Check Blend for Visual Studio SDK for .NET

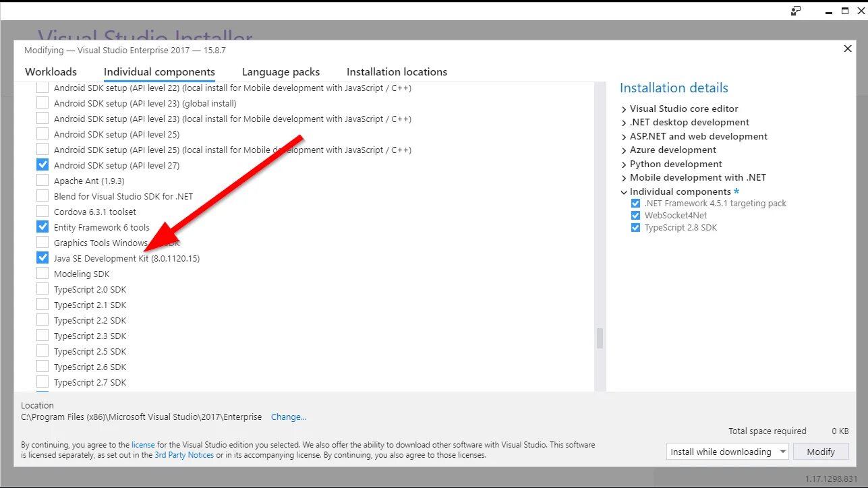(42, 196)
